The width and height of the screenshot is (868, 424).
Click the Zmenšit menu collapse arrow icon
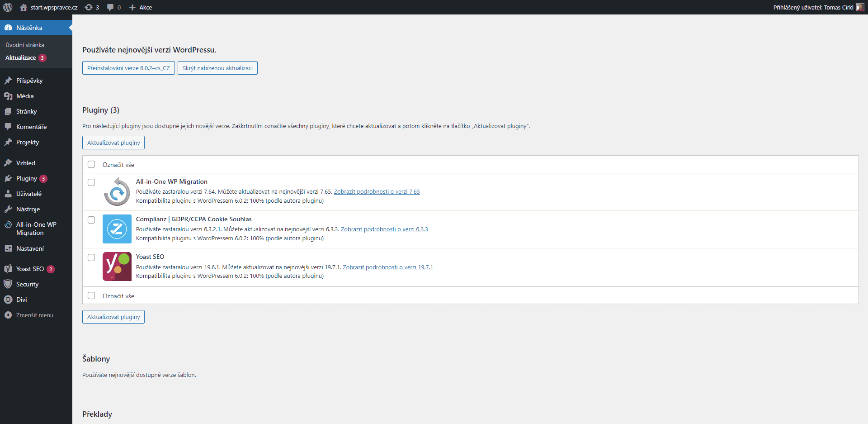tap(8, 315)
